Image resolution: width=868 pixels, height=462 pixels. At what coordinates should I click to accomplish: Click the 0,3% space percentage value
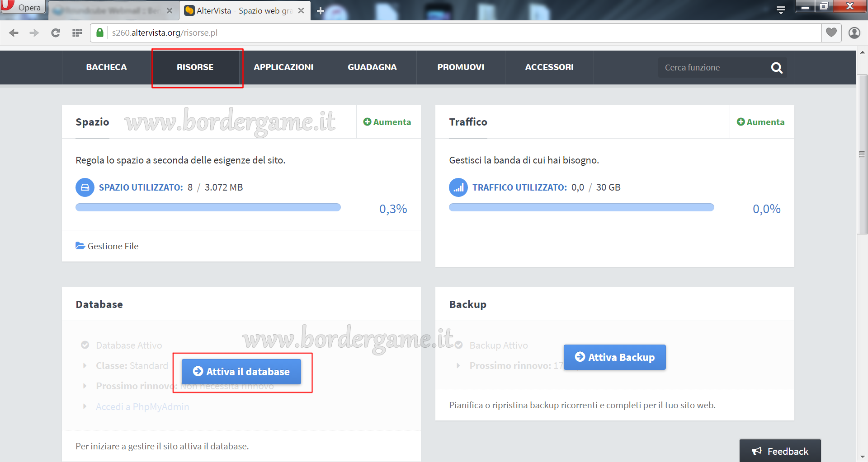tap(393, 209)
